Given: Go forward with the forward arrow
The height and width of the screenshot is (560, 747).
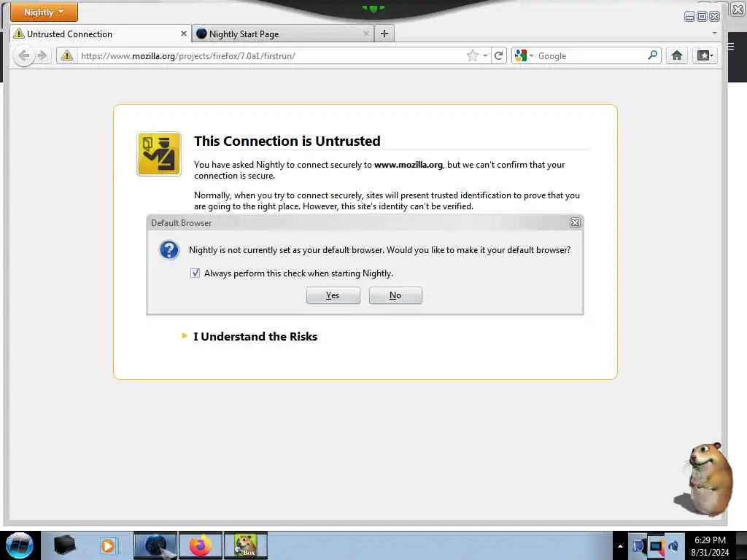Looking at the screenshot, I should pyautogui.click(x=42, y=55).
